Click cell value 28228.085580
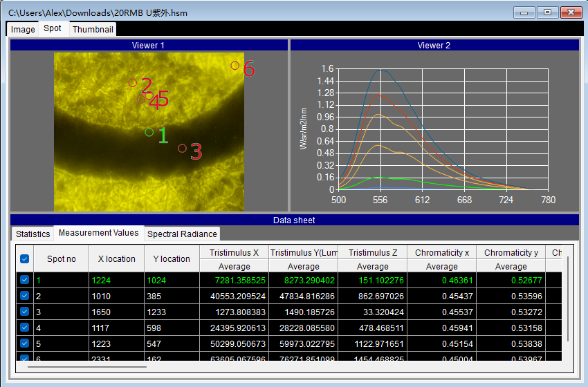This screenshot has height=387, width=588. tap(307, 328)
